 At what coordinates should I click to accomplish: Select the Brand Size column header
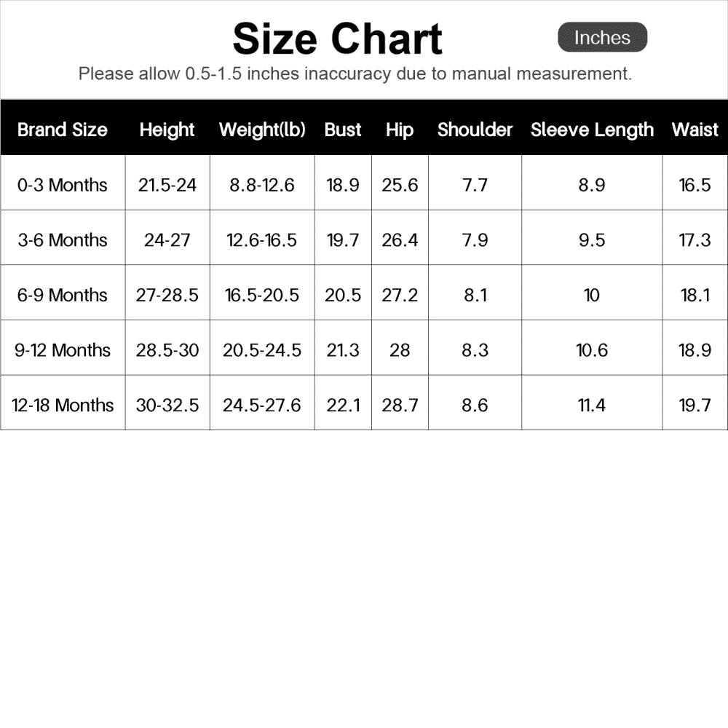[x=63, y=130]
